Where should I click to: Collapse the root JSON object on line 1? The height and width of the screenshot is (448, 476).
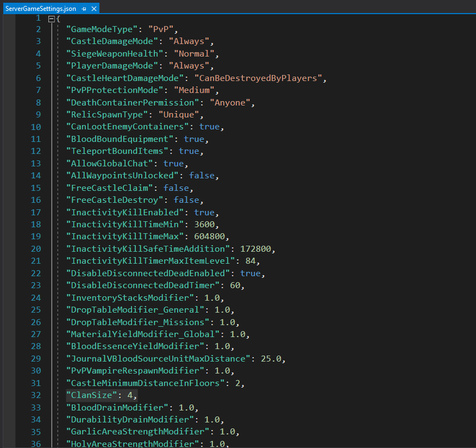[52, 18]
